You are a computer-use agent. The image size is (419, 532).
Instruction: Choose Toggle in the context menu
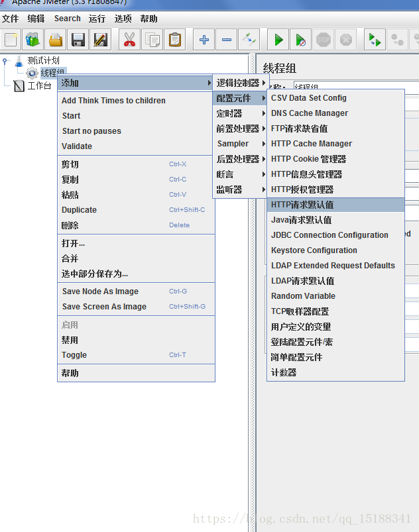(136, 355)
